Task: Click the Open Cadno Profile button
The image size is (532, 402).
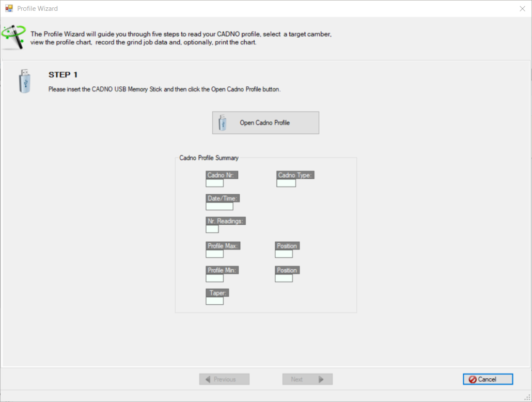Action: pyautogui.click(x=265, y=122)
